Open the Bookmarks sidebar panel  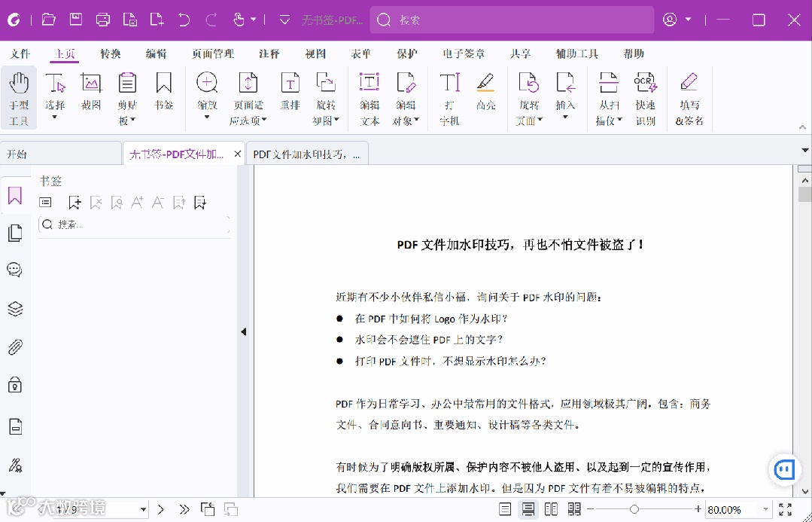point(15,195)
